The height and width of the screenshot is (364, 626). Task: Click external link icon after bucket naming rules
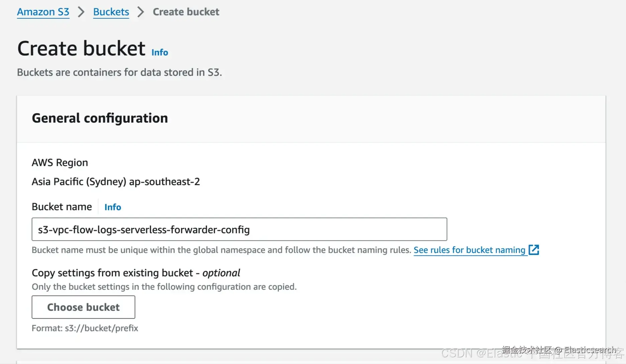pyautogui.click(x=534, y=250)
